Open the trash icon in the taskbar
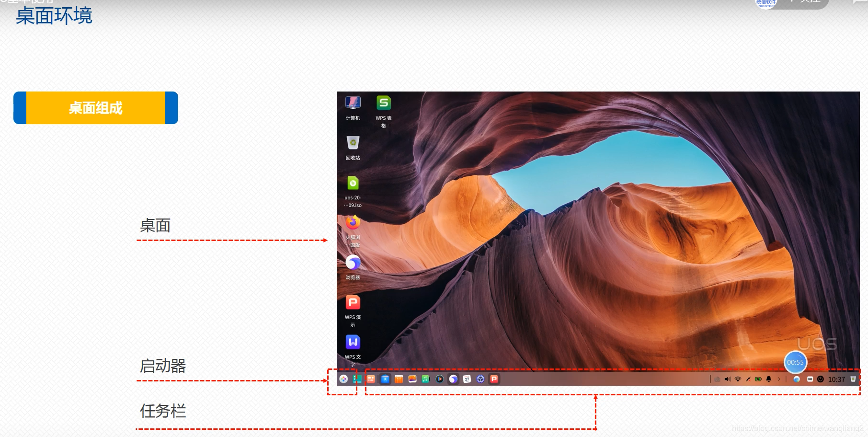This screenshot has width=868, height=437. point(853,379)
